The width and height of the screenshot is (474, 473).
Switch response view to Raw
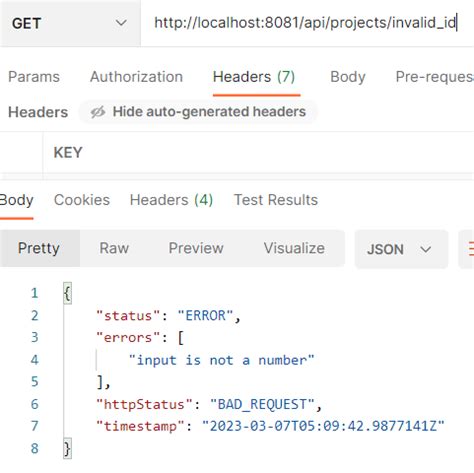pos(114,248)
